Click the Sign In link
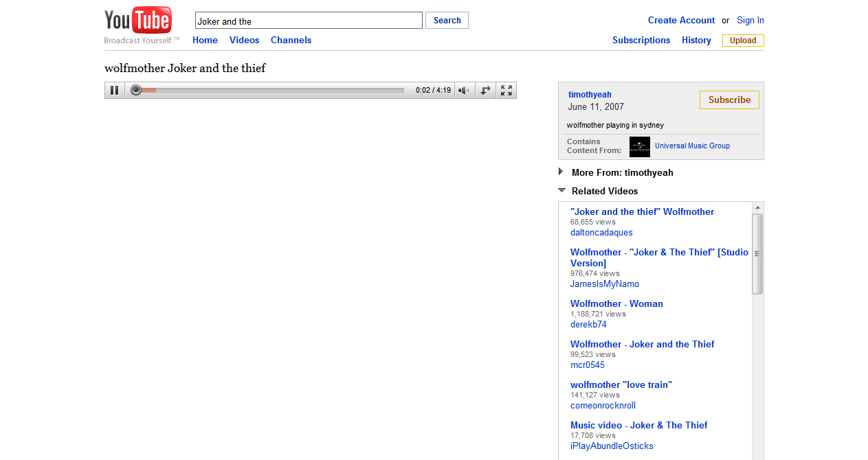868x460 pixels. [x=750, y=21]
